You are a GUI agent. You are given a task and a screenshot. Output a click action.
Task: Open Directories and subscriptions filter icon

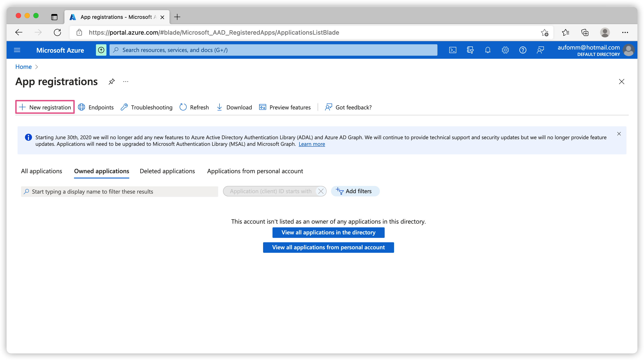pyautogui.click(x=470, y=50)
